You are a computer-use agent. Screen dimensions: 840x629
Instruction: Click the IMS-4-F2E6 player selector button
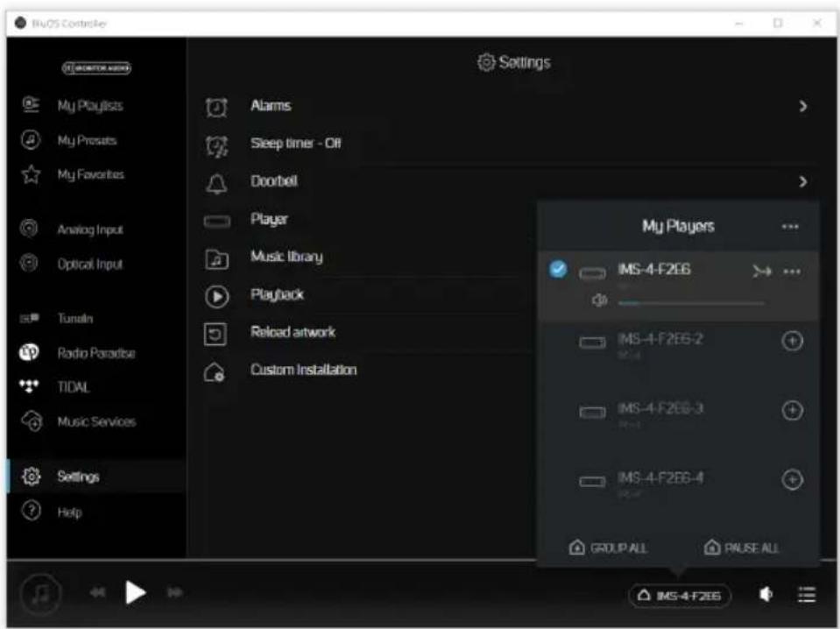tap(680, 596)
